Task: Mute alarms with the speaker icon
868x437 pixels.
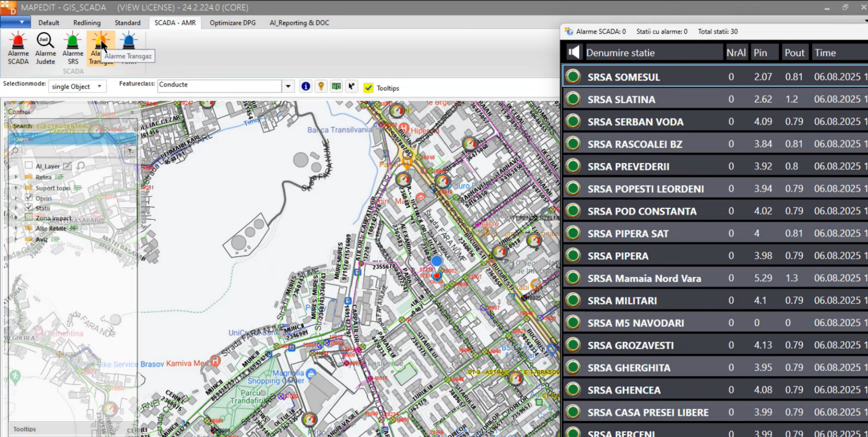Action: click(574, 52)
